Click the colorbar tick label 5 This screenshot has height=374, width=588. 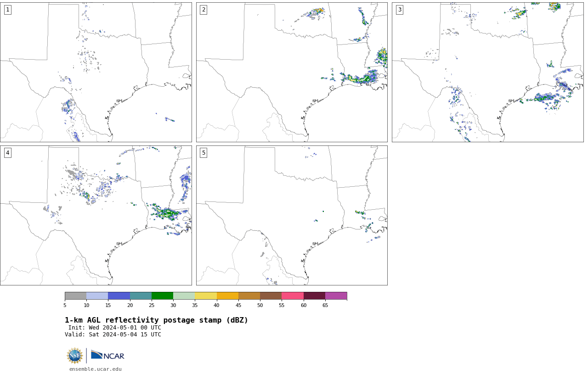click(x=65, y=306)
